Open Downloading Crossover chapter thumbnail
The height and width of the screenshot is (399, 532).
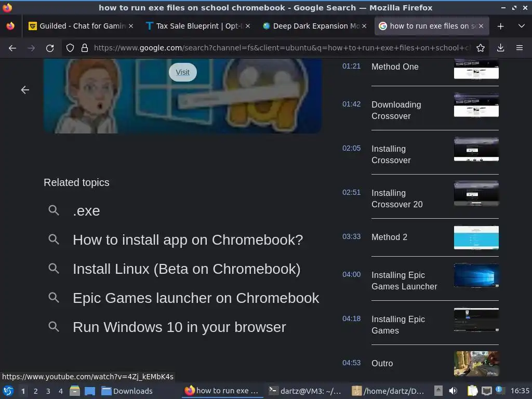click(x=476, y=105)
